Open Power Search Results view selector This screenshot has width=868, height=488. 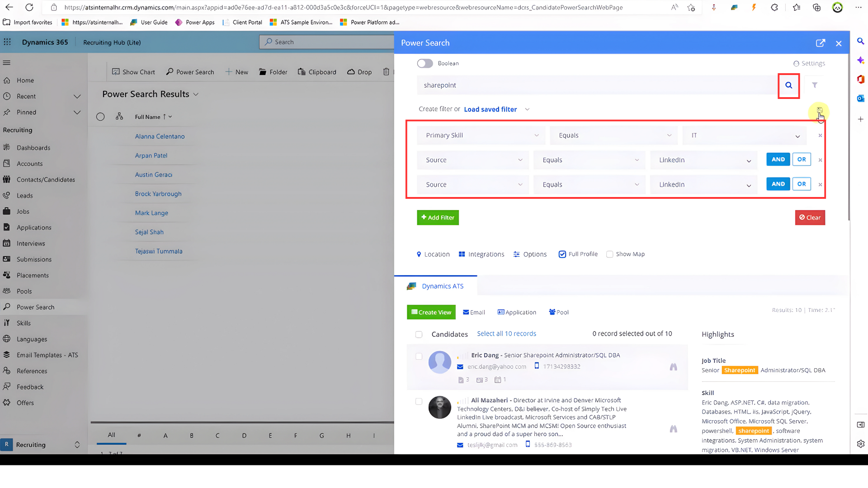pos(150,94)
